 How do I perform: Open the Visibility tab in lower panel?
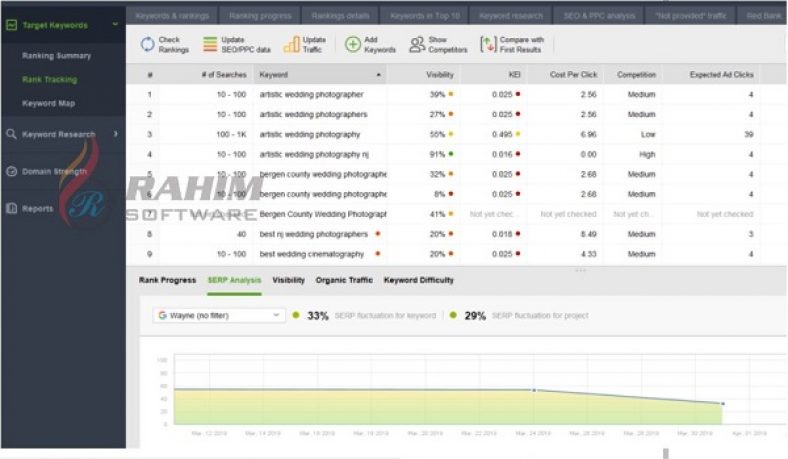coord(288,280)
